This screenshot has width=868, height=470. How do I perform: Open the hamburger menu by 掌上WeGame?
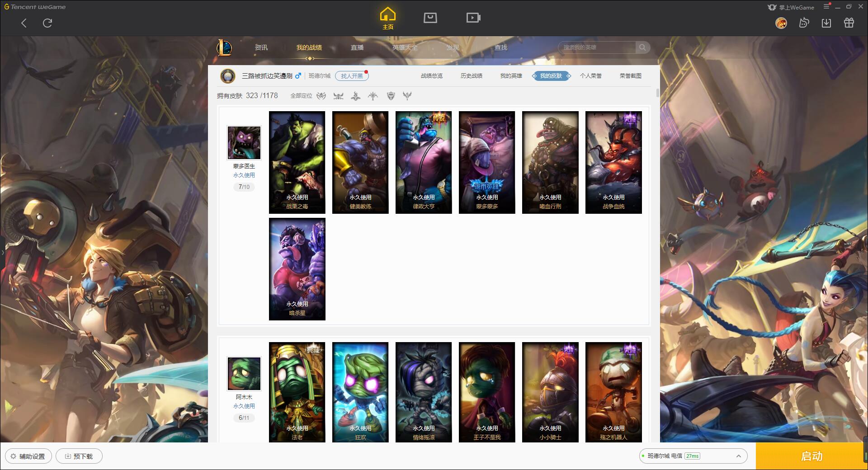click(827, 7)
